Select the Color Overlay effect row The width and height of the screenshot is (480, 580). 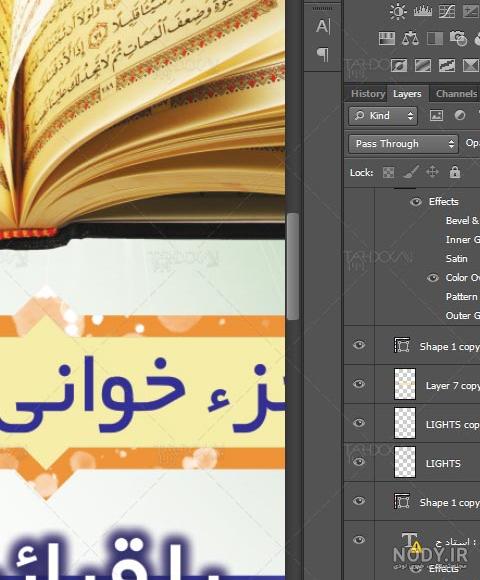[x=463, y=277]
